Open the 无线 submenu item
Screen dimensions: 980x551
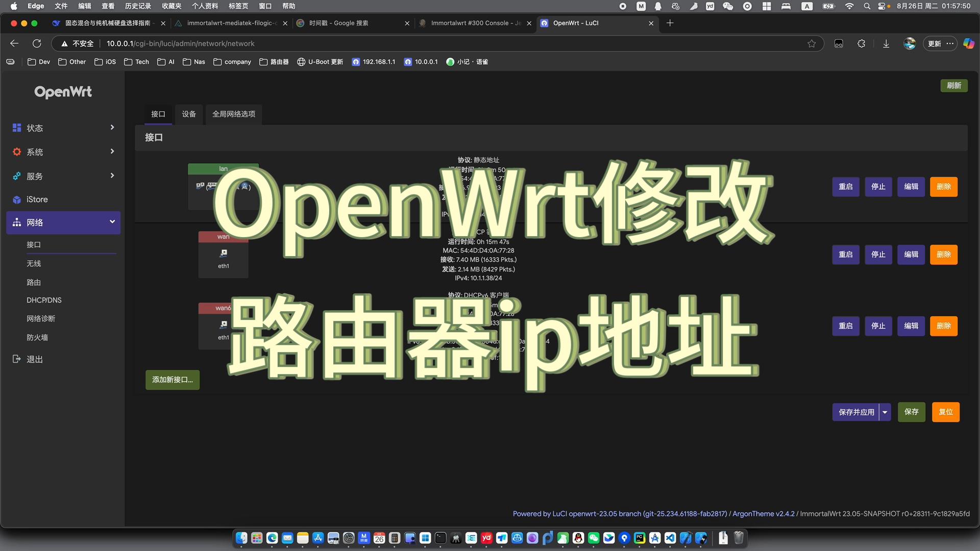(34, 263)
